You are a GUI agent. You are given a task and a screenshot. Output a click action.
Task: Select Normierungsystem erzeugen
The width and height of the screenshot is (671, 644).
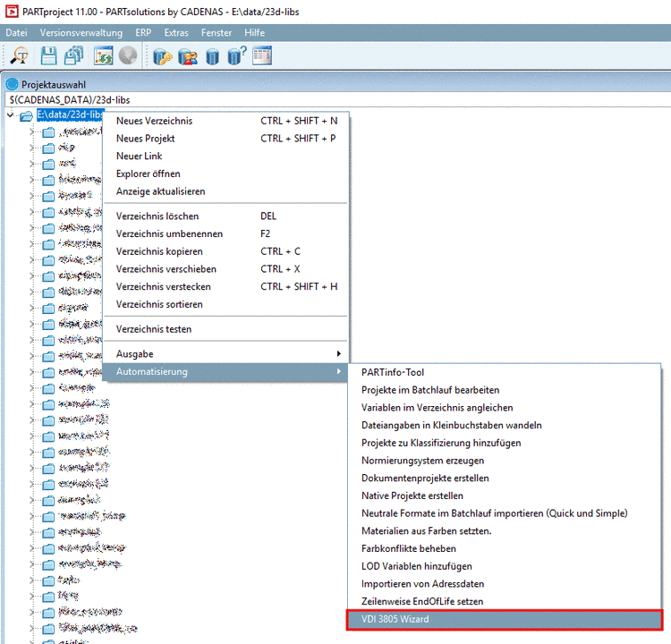(x=505, y=460)
